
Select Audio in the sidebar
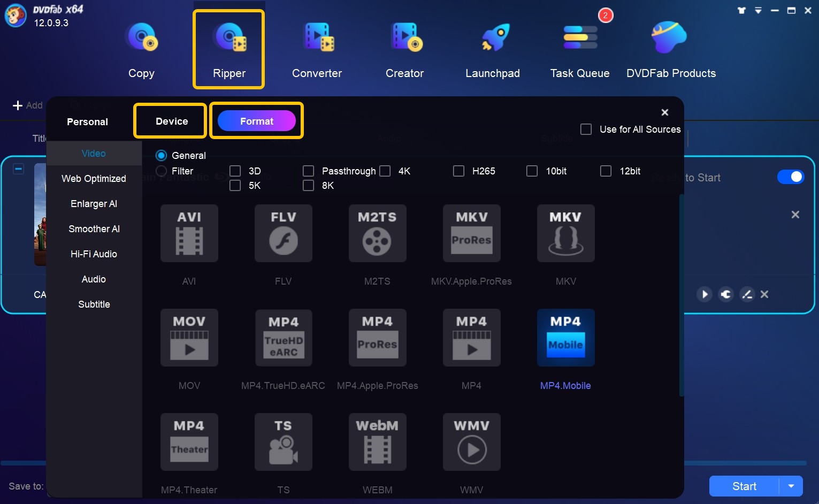94,279
